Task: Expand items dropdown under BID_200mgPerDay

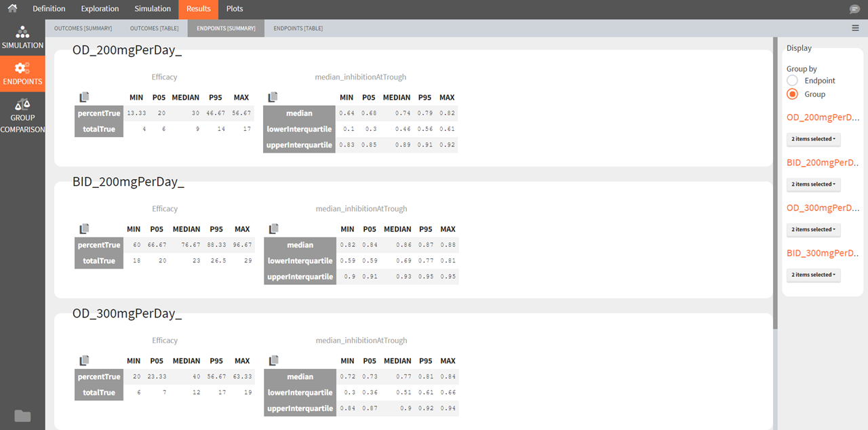Action: [813, 184]
